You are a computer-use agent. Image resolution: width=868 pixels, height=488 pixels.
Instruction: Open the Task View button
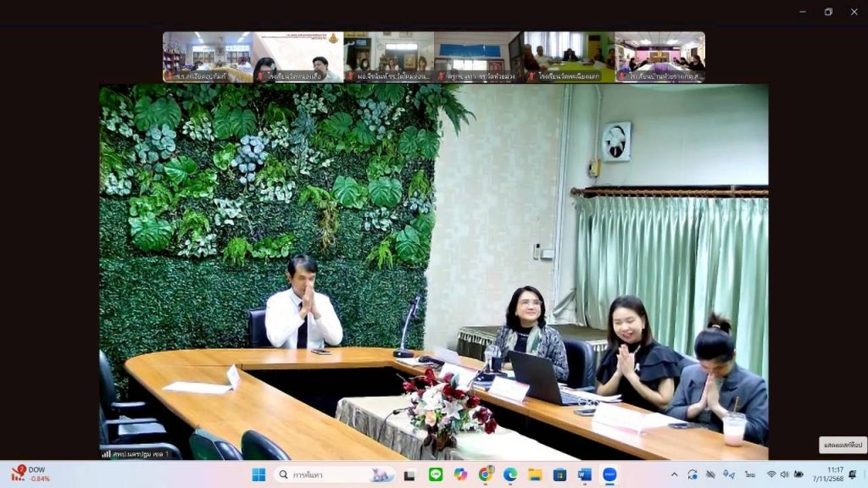point(410,474)
